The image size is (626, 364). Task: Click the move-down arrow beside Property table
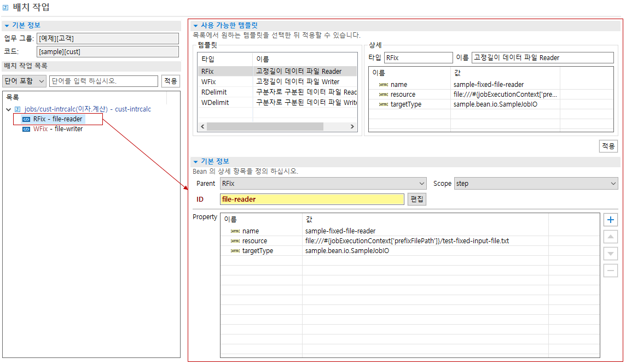tap(611, 254)
